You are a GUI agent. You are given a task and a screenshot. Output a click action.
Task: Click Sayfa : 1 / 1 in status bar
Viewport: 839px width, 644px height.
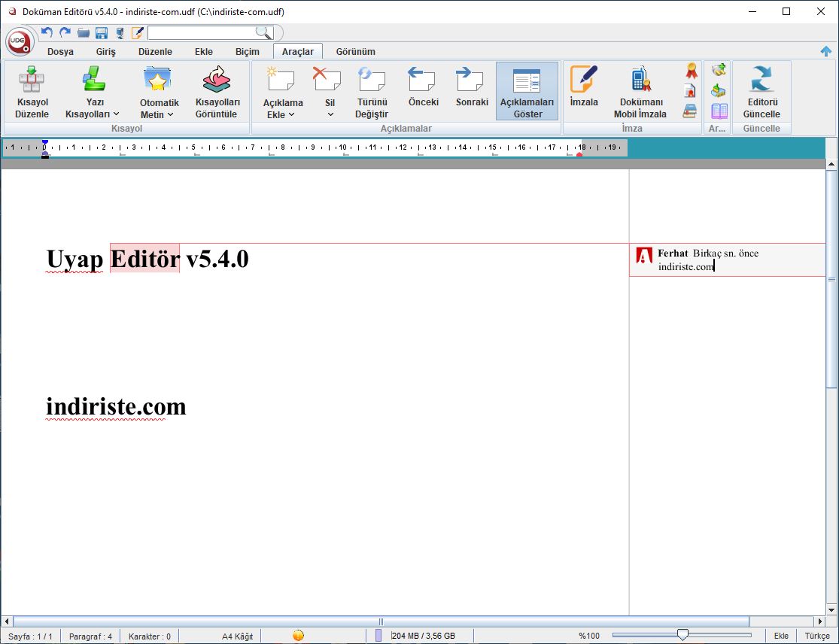[31, 636]
